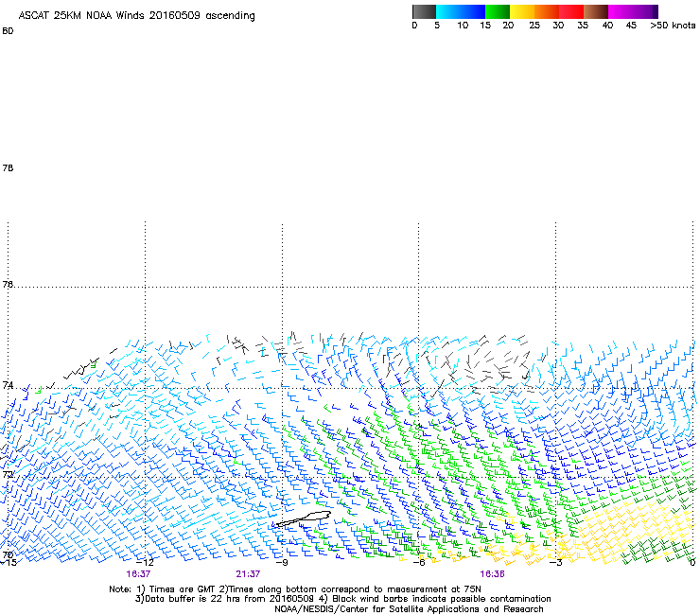Click the '-12' longitude axis label
This screenshot has width=700, height=615.
click(145, 562)
